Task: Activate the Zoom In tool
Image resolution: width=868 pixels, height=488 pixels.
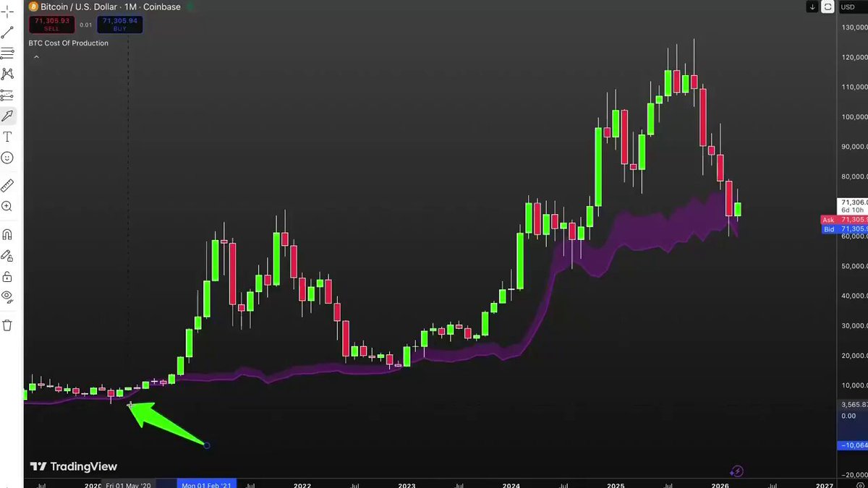Action: pos(7,206)
